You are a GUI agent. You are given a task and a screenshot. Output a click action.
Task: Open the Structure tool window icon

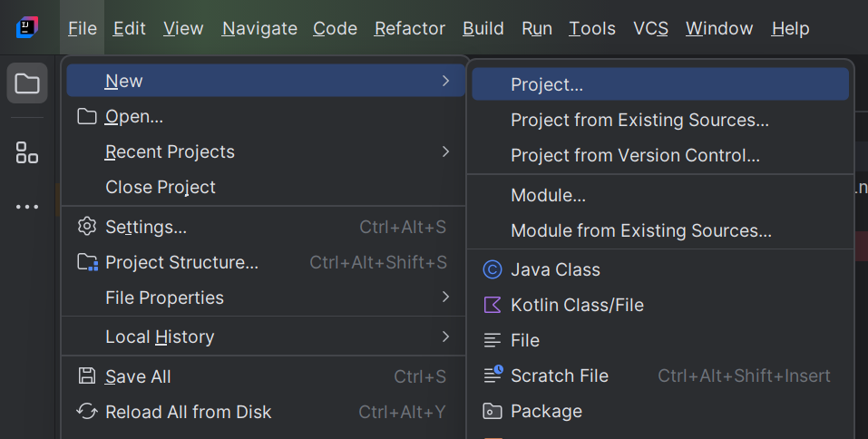[27, 152]
